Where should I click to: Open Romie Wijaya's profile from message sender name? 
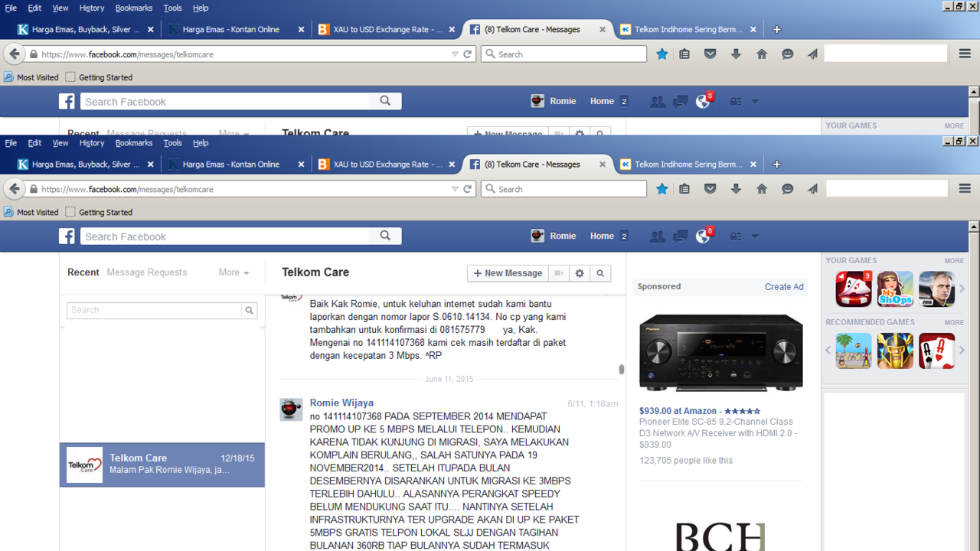click(341, 403)
